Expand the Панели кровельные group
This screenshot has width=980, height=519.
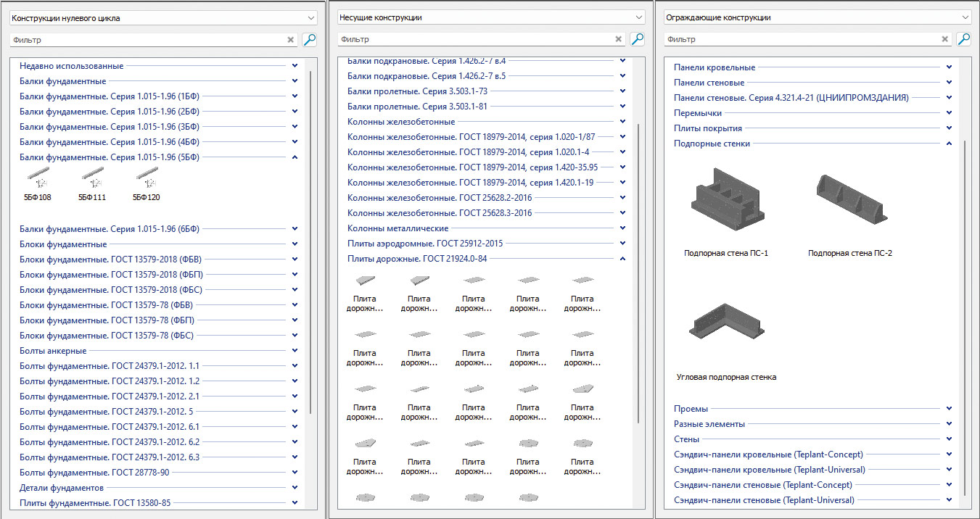(950, 67)
